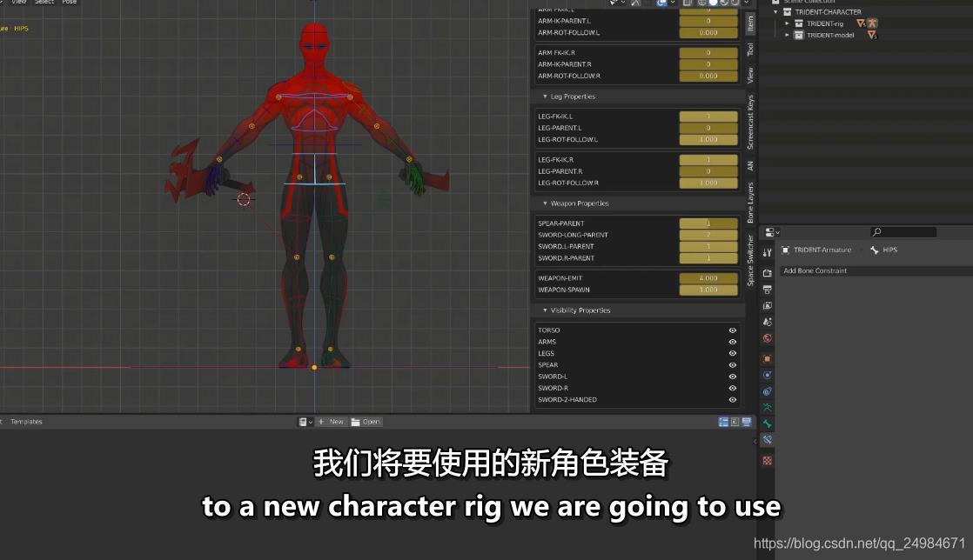This screenshot has height=560, width=973.
Task: Click the folder icon on the Open button
Action: 356,422
